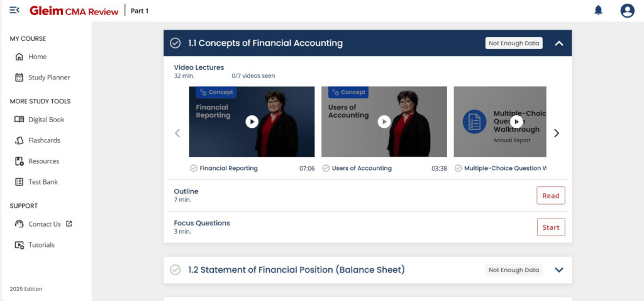This screenshot has height=301, width=644.
Task: Toggle completion check for section 1.1
Action: click(175, 43)
